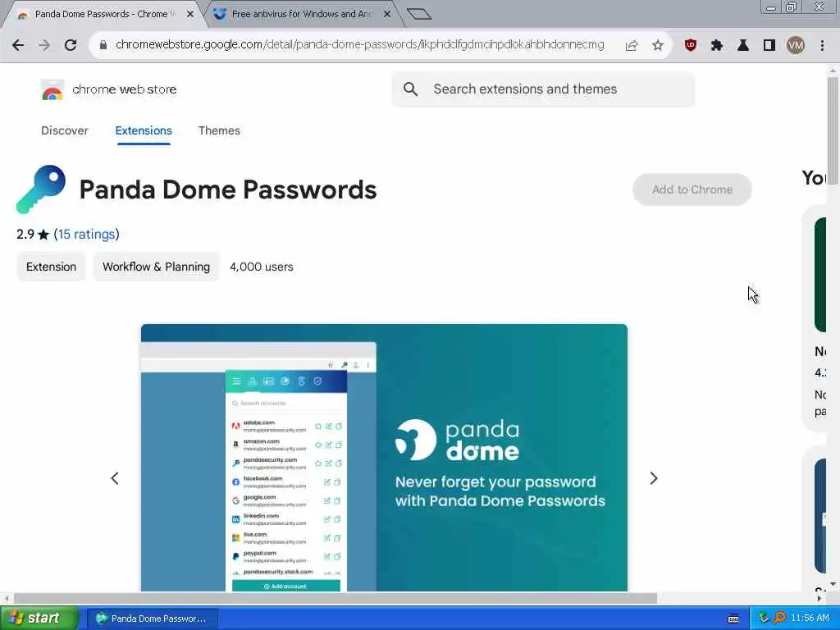Open the Extensions section
Screen dimensions: 840x630
click(x=143, y=130)
